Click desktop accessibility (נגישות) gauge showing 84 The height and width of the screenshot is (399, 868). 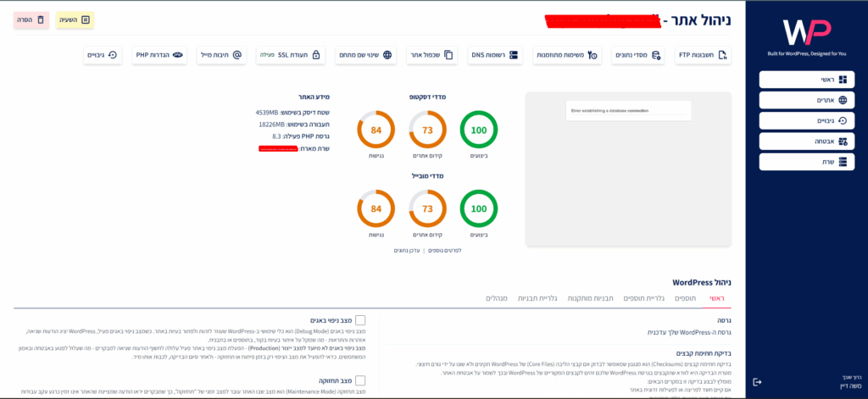pos(376,130)
